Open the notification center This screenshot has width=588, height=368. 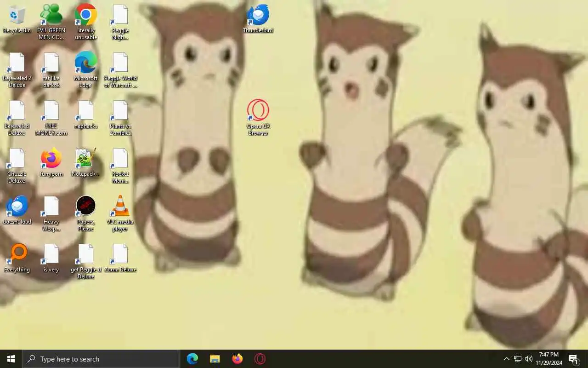pos(574,359)
